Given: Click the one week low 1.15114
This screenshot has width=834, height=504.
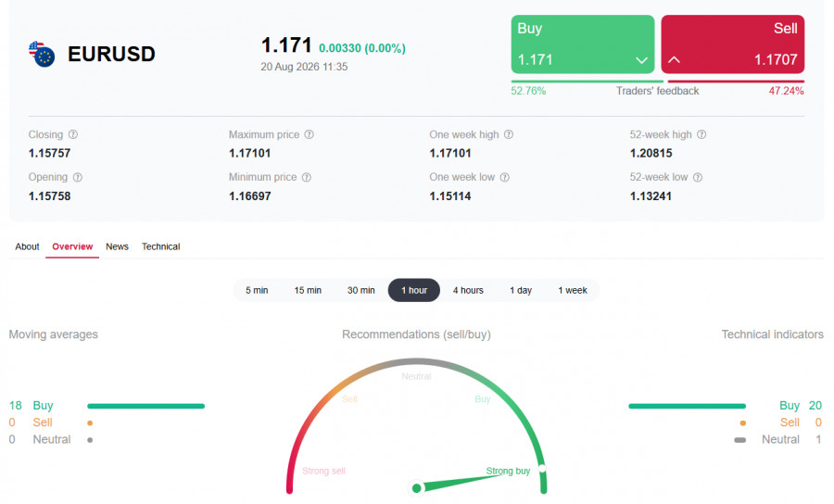Looking at the screenshot, I should [450, 196].
